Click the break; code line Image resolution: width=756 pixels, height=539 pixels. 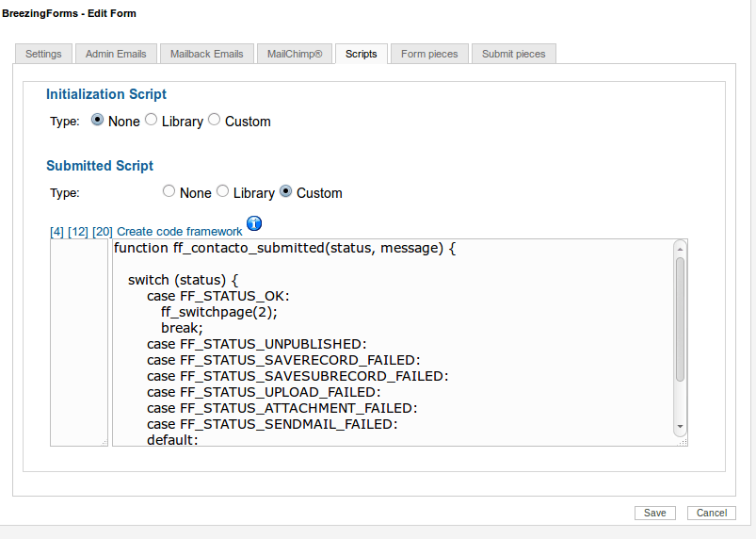(x=182, y=328)
